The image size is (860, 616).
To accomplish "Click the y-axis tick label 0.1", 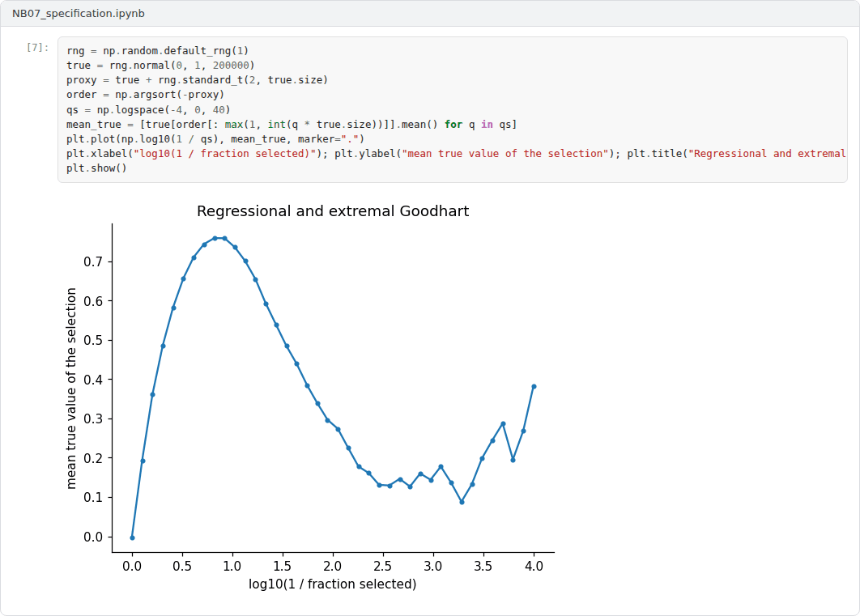I will coord(92,498).
